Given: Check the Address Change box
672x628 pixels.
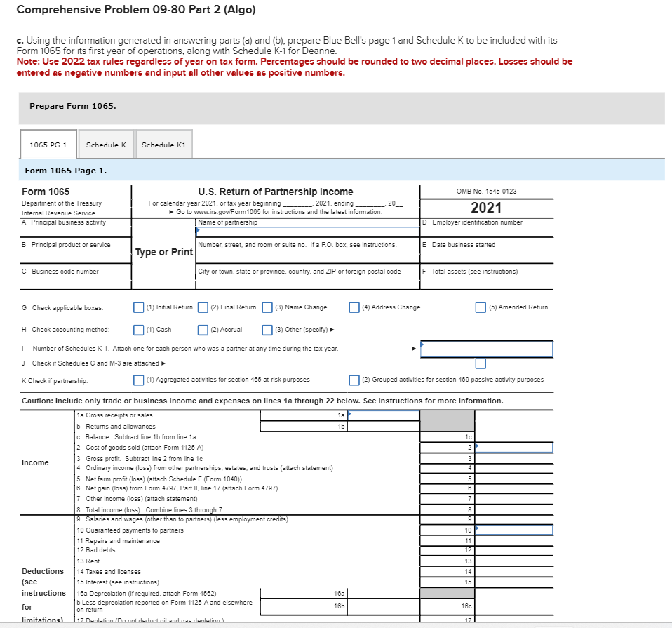Looking at the screenshot, I should coord(354,307).
